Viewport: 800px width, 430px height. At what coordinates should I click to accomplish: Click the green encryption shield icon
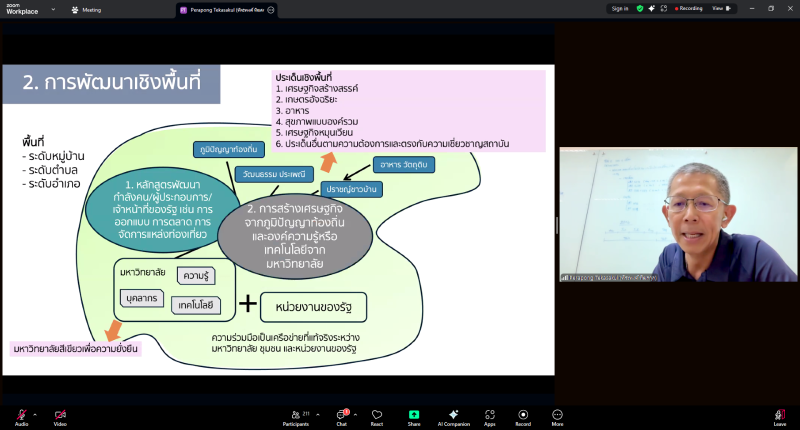tap(640, 8)
